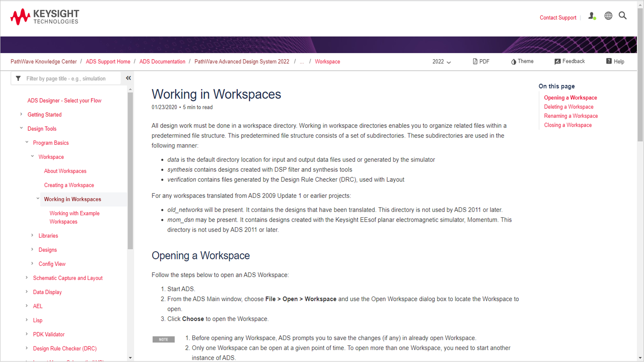The height and width of the screenshot is (362, 644).
Task: Jump to Renaming a Workspace section
Action: pos(571,116)
